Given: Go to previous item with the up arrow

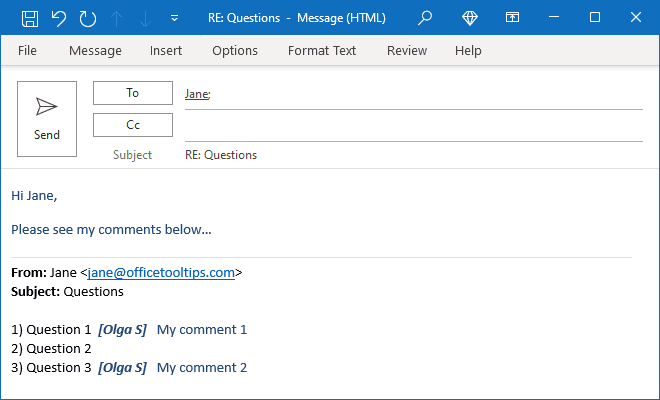Looking at the screenshot, I should tap(117, 19).
